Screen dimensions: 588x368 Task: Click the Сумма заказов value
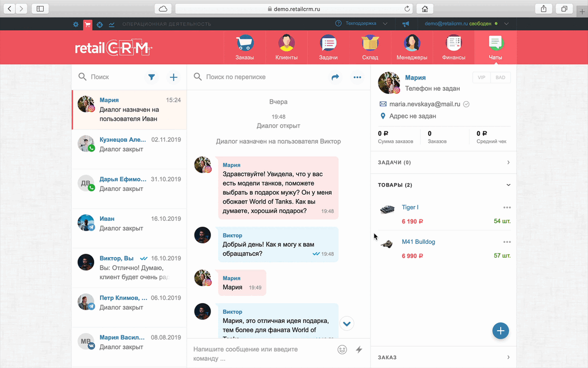point(383,133)
